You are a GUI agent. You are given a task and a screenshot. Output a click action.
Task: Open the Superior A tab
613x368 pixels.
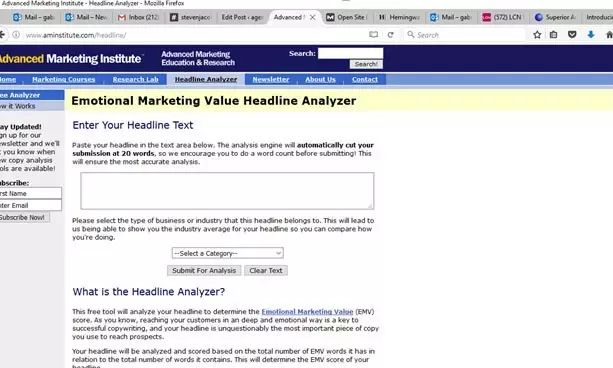tap(556, 17)
